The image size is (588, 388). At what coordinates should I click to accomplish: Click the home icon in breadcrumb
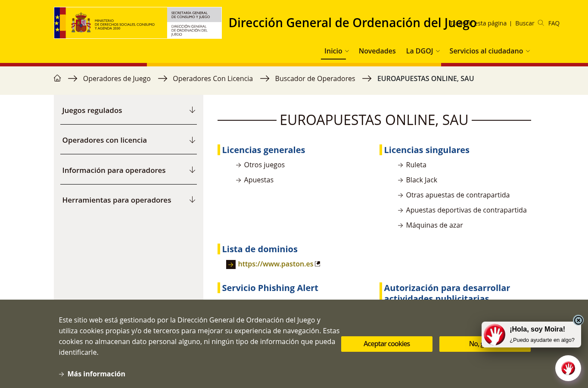click(x=57, y=78)
